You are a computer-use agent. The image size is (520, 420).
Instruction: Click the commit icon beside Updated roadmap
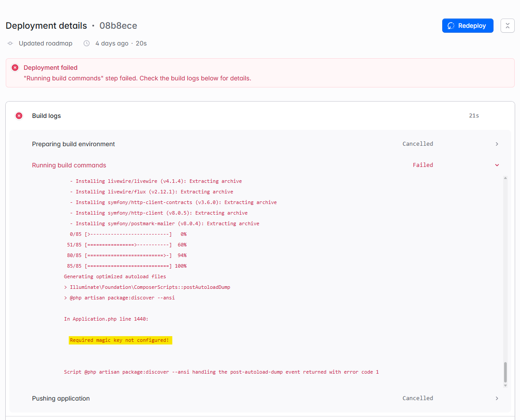coord(10,43)
